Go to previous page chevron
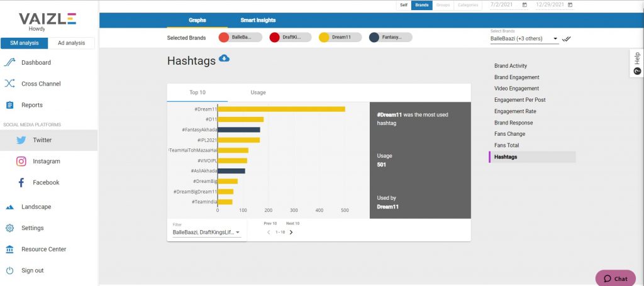Screen dimensions: 644x286 pyautogui.click(x=269, y=232)
